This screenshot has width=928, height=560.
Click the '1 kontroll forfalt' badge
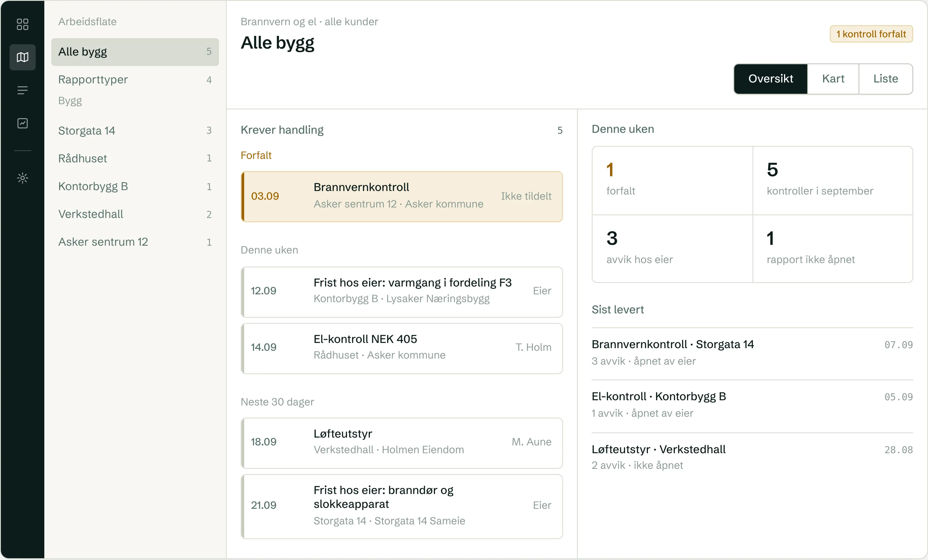[871, 34]
